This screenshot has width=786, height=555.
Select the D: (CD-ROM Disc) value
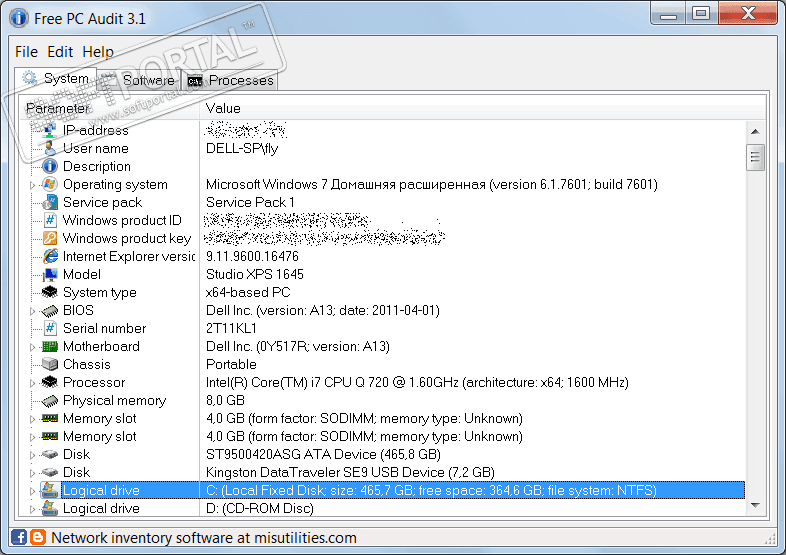click(260, 508)
